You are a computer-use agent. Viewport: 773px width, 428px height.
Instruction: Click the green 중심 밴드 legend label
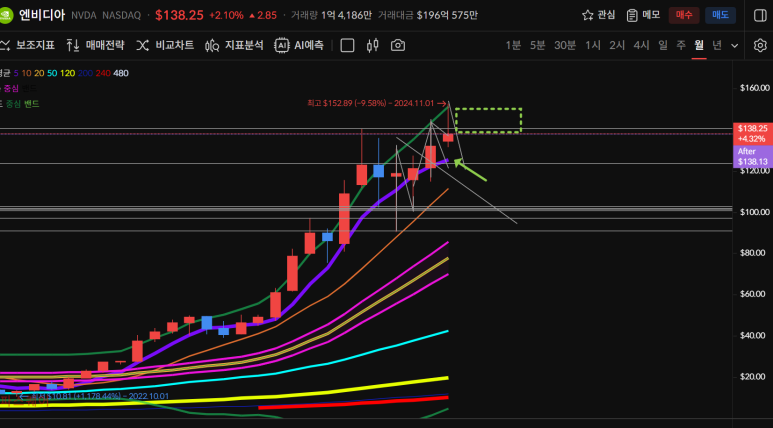(22, 104)
